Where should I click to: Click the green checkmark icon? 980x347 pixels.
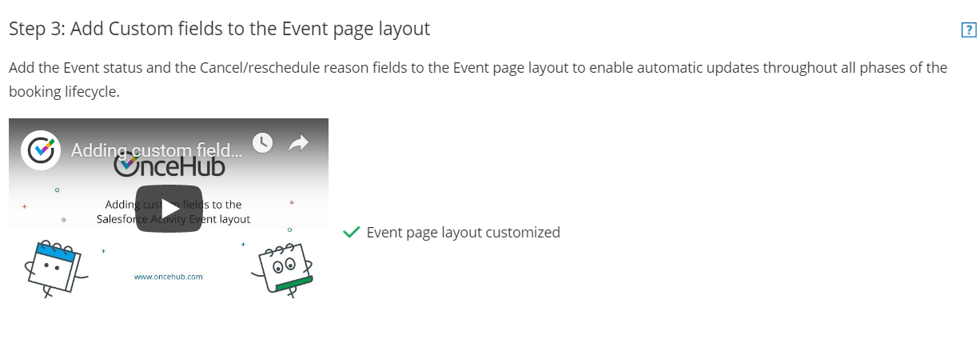(350, 233)
